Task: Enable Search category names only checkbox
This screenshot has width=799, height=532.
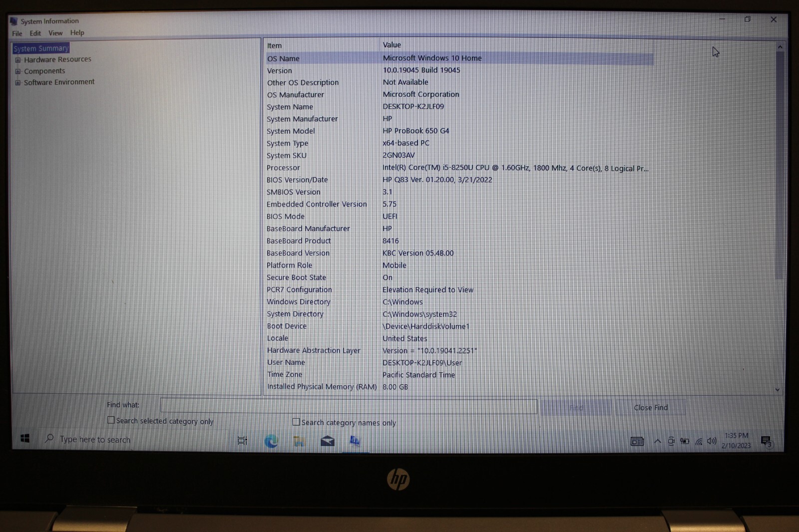Action: click(x=296, y=422)
